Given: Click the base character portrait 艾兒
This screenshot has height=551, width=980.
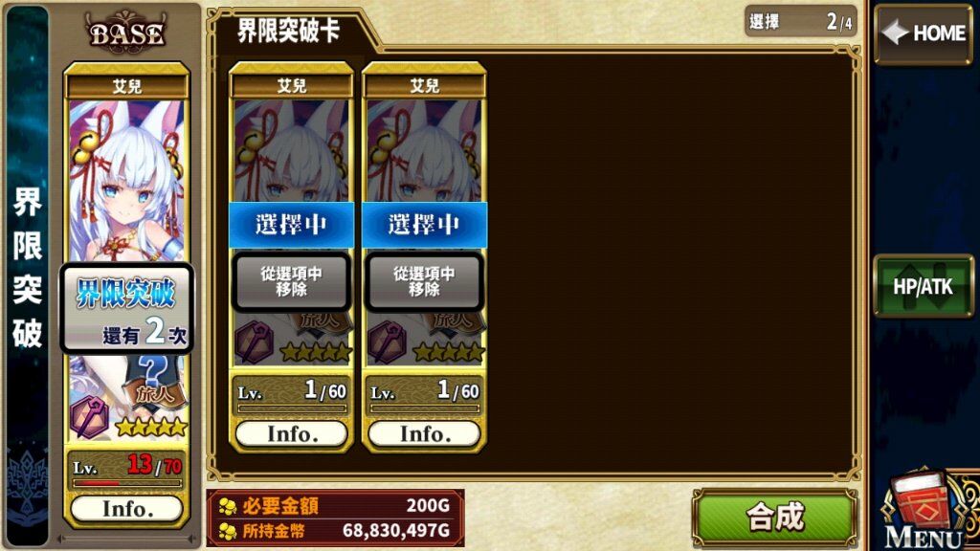Looking at the screenshot, I should point(127,180).
